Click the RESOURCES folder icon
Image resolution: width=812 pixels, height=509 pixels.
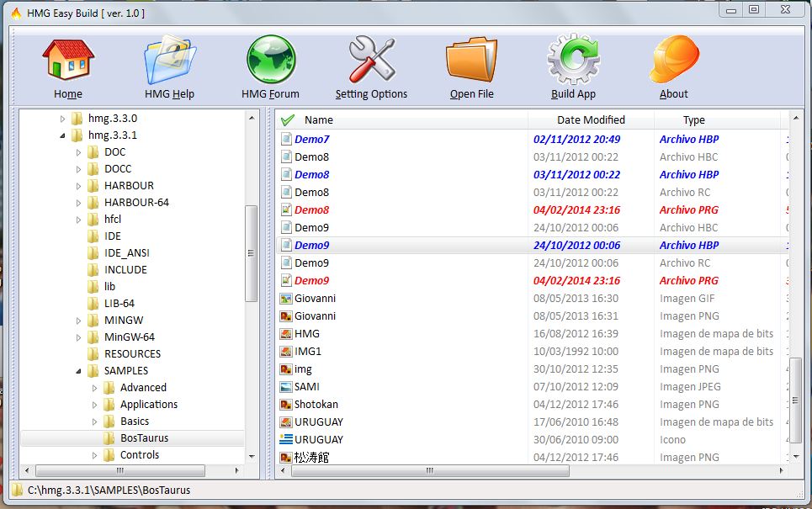pos(93,353)
